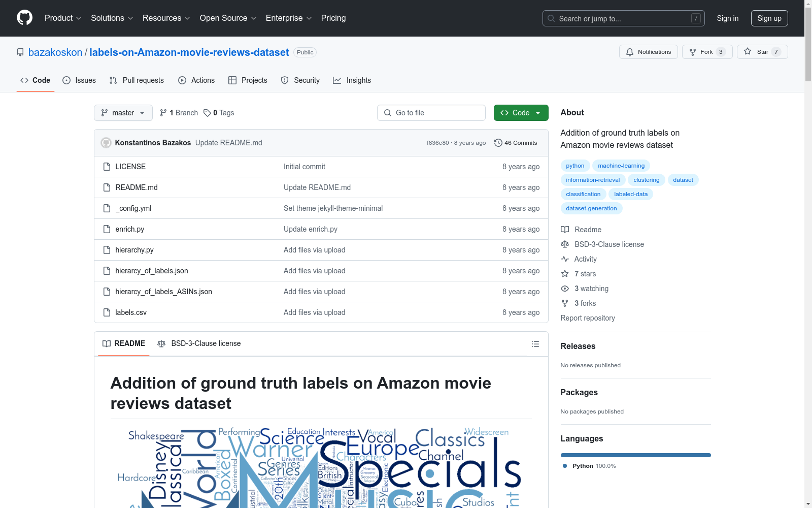This screenshot has width=812, height=508.
Task: Click Report repository link
Action: [x=588, y=318]
